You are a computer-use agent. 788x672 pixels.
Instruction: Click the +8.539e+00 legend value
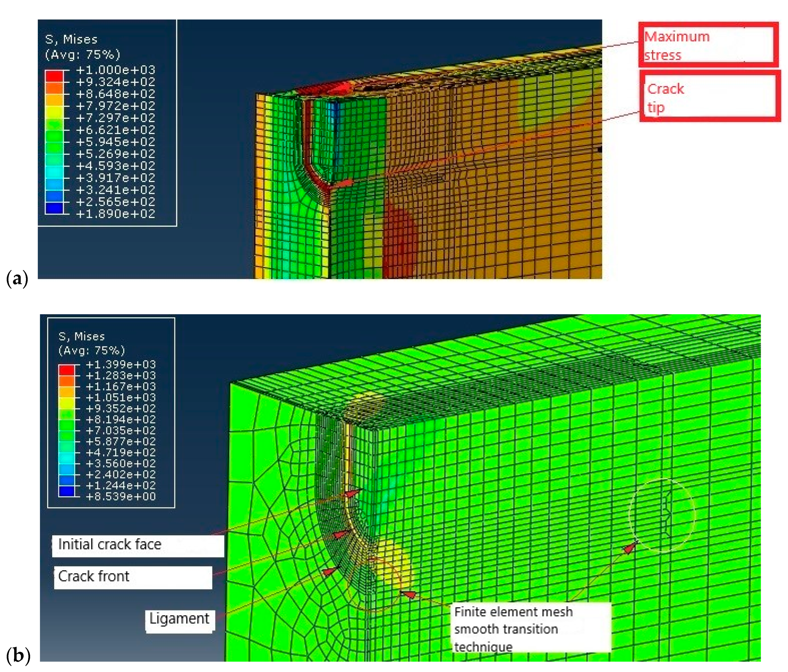pos(121,496)
